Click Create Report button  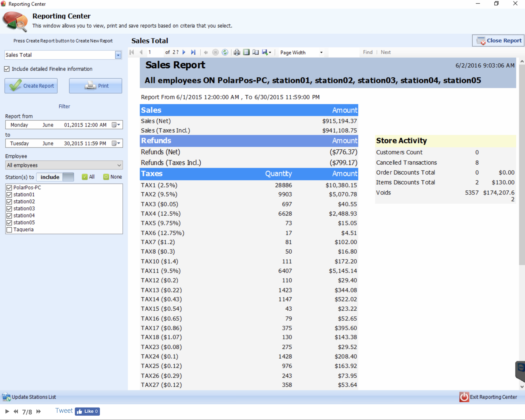(31, 86)
